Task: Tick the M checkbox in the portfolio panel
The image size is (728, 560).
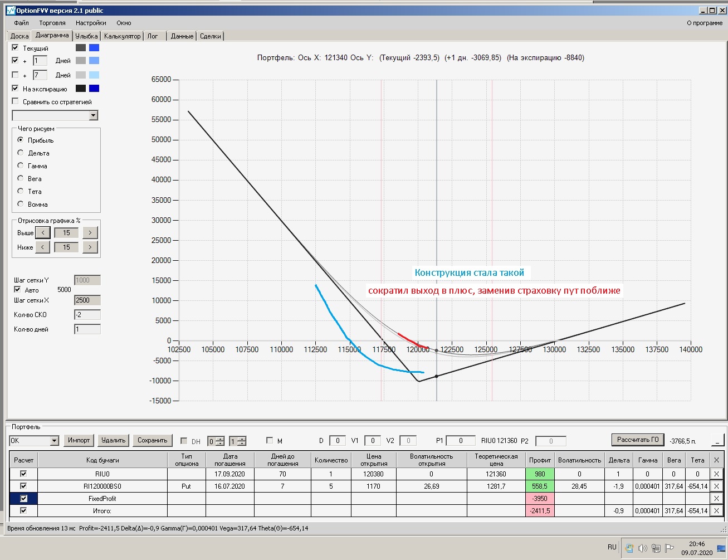Action: 270,441
